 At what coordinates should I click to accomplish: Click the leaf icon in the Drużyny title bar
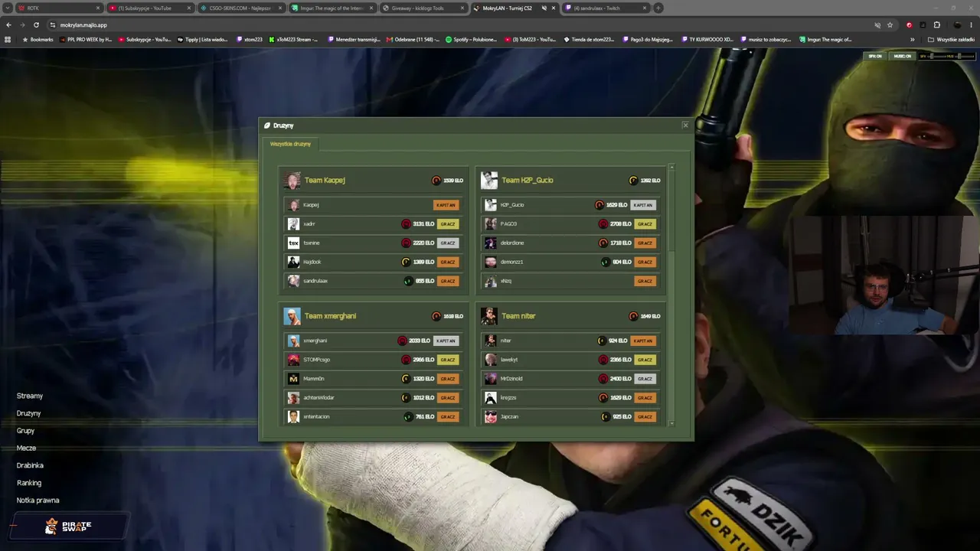tap(267, 126)
